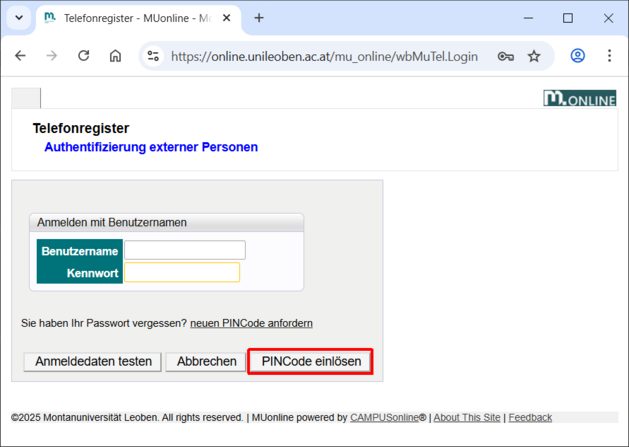629x447 pixels.
Task: Bookmark this page with the star
Action: pos(534,56)
